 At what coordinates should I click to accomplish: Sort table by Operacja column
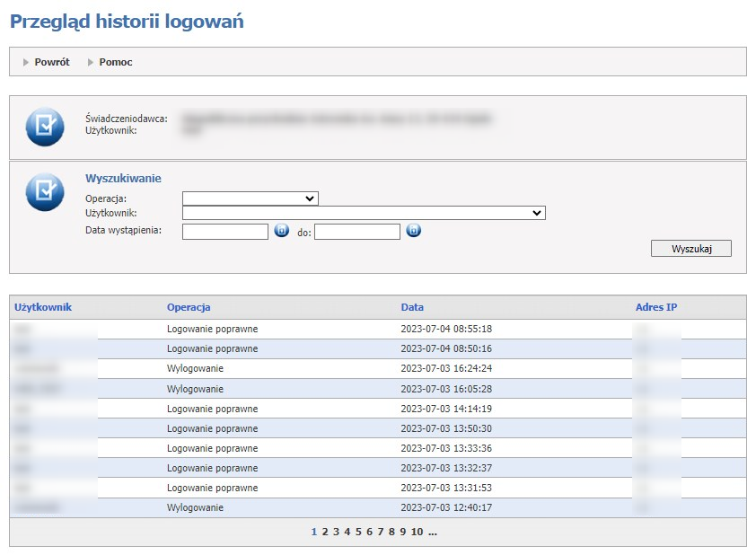(189, 307)
